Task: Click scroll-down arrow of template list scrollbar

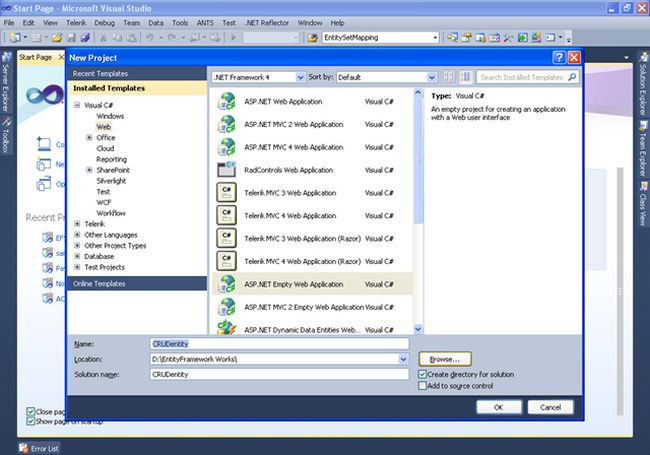Action: pos(418,329)
